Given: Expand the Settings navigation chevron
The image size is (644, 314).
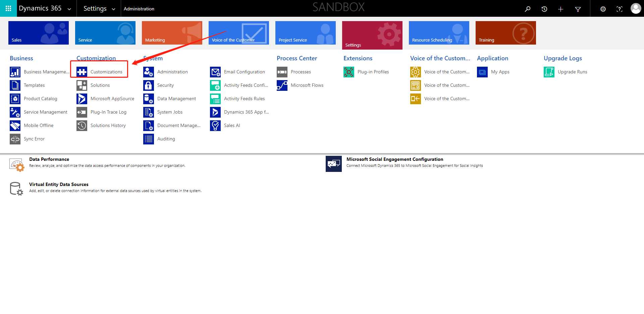Looking at the screenshot, I should coord(113,9).
